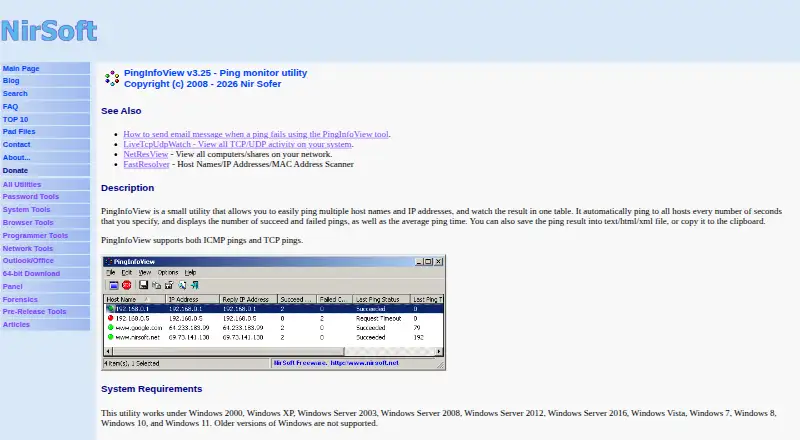Click the NirSoft logo

(49, 31)
